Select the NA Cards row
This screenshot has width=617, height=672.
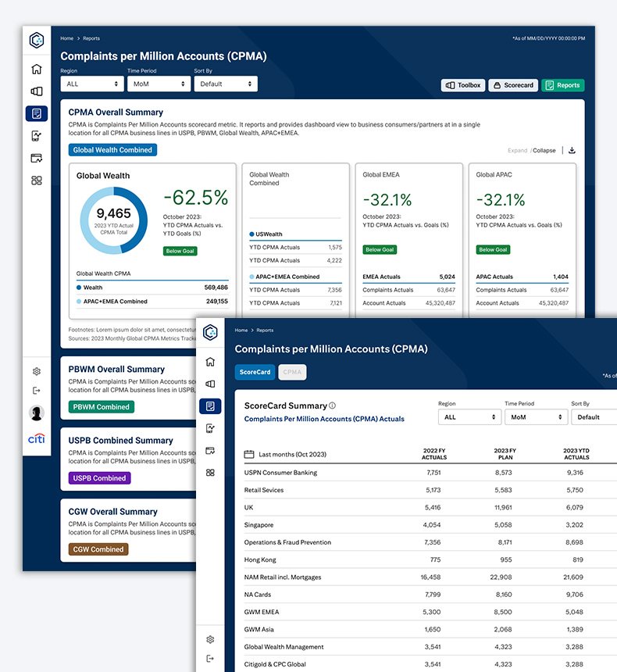tap(430, 595)
